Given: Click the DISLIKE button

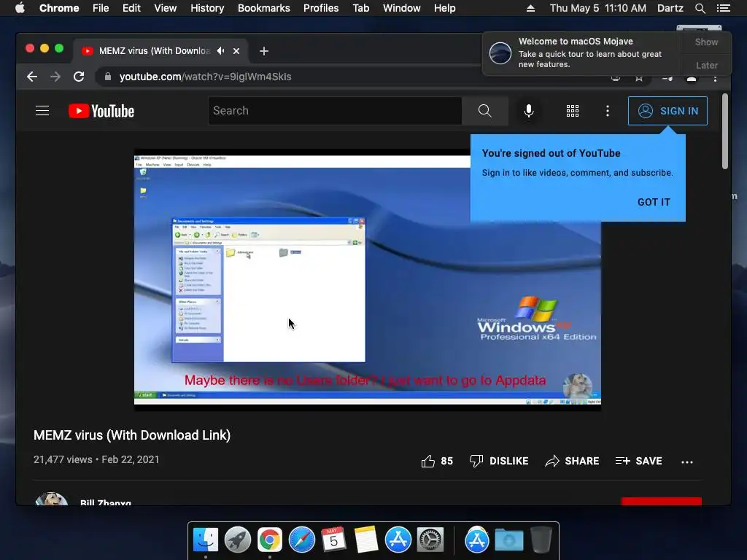Looking at the screenshot, I should [499, 461].
